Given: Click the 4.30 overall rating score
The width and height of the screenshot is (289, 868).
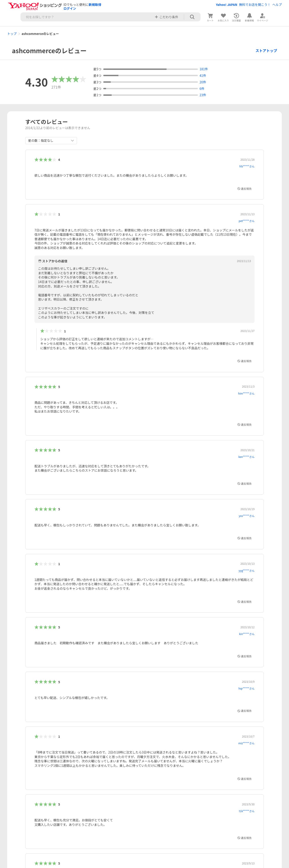Looking at the screenshot, I should click(x=36, y=82).
